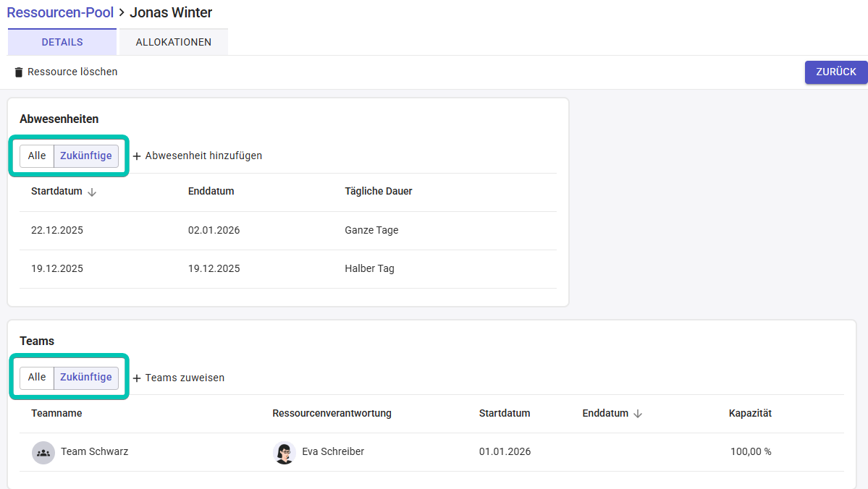Open the Details tab
868x489 pixels.
coord(62,42)
